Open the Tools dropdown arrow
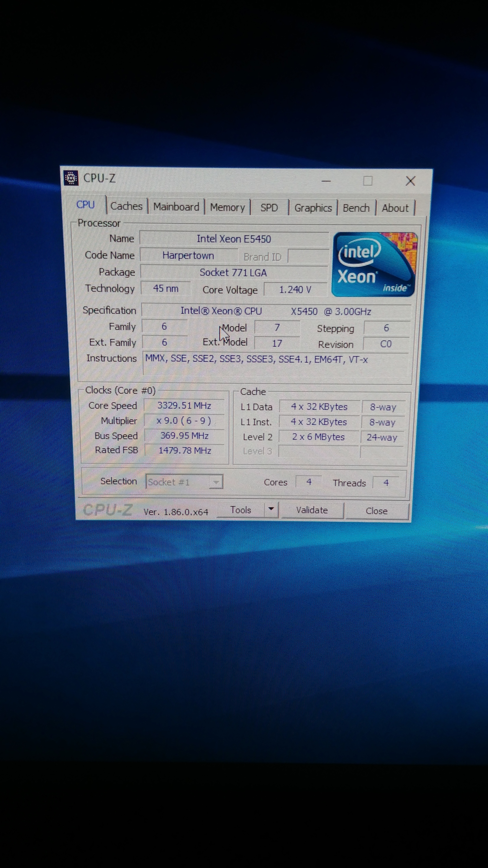The height and width of the screenshot is (868, 488). 271,510
